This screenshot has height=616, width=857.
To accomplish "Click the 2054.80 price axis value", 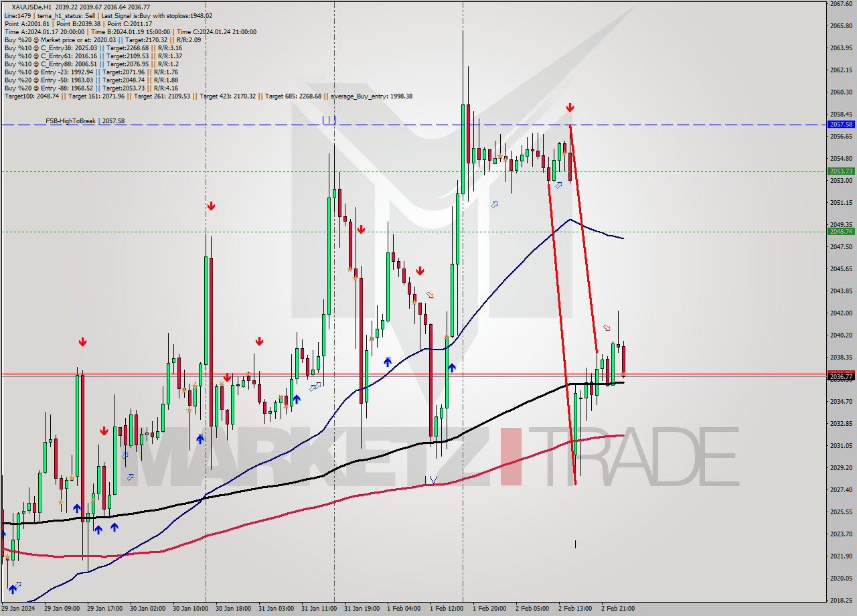I will pos(840,159).
